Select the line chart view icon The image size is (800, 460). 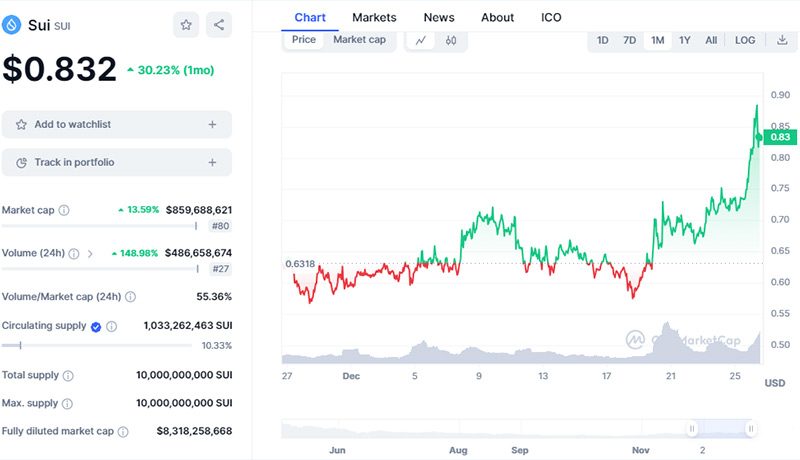421,40
